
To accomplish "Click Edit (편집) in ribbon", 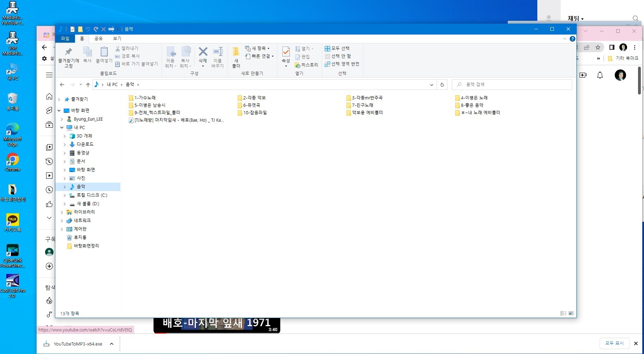I will click(302, 57).
